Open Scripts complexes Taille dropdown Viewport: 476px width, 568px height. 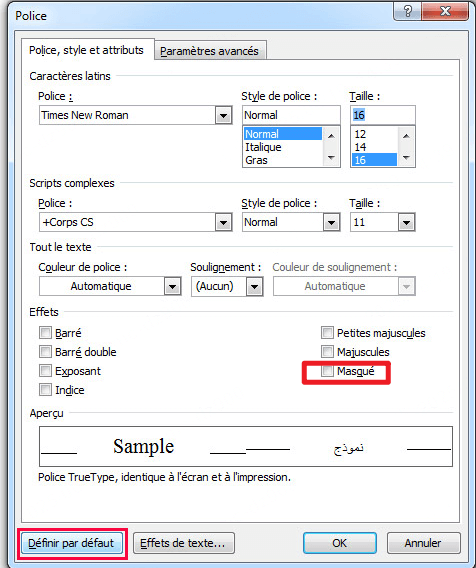[x=406, y=222]
